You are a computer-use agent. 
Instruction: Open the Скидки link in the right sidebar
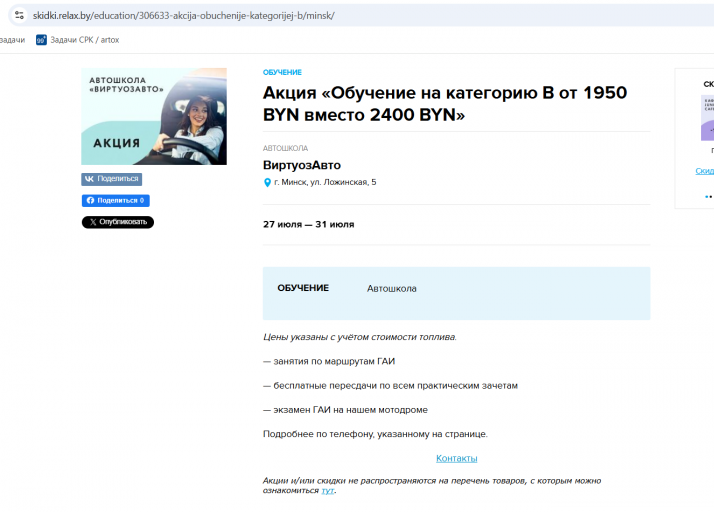coord(704,171)
